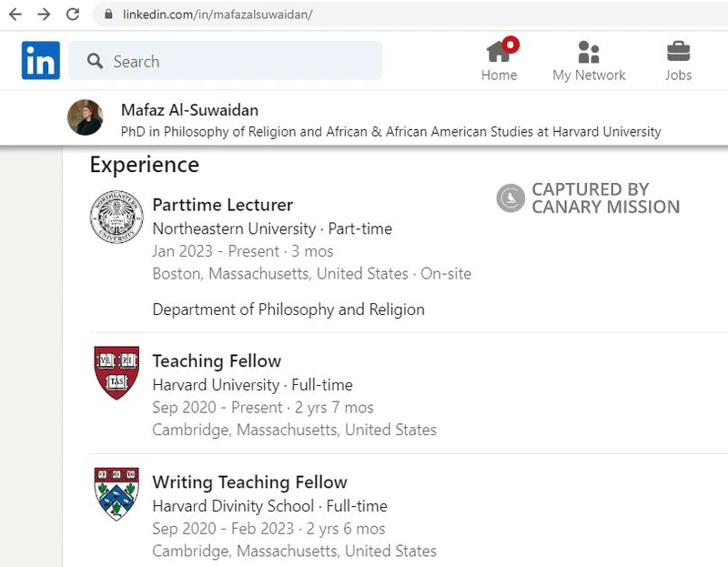Open the Harvard Divinity School shield logo

(116, 494)
